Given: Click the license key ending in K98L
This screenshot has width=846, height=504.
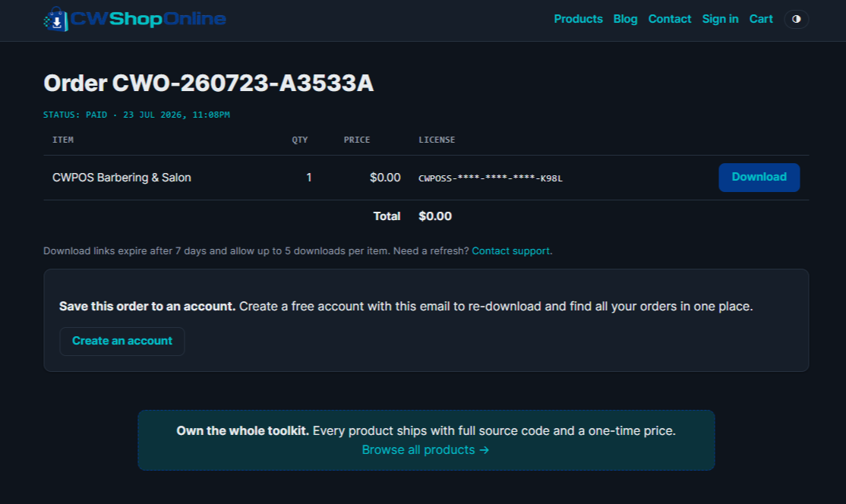Looking at the screenshot, I should pos(491,178).
